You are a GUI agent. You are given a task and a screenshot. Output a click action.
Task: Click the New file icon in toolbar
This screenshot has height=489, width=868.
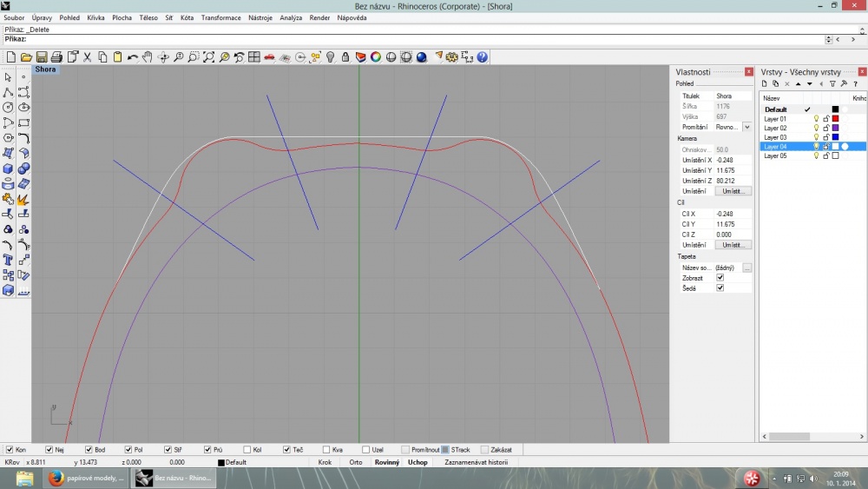point(11,57)
